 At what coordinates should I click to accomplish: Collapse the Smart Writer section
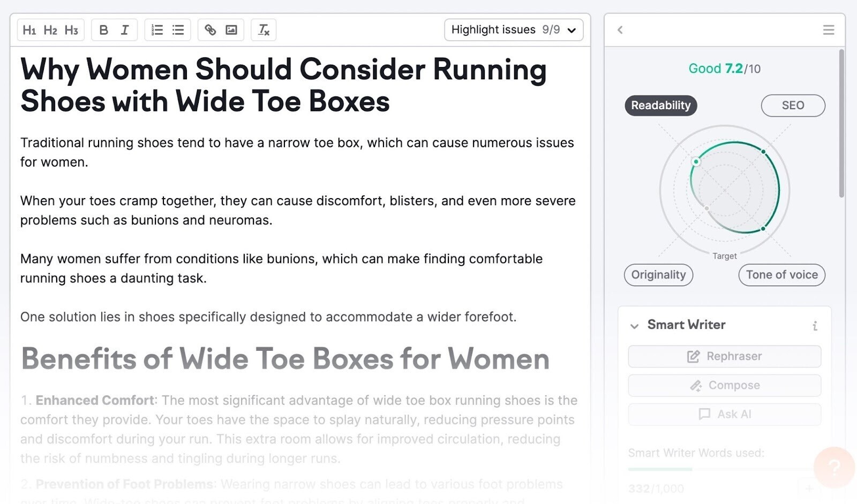click(635, 326)
